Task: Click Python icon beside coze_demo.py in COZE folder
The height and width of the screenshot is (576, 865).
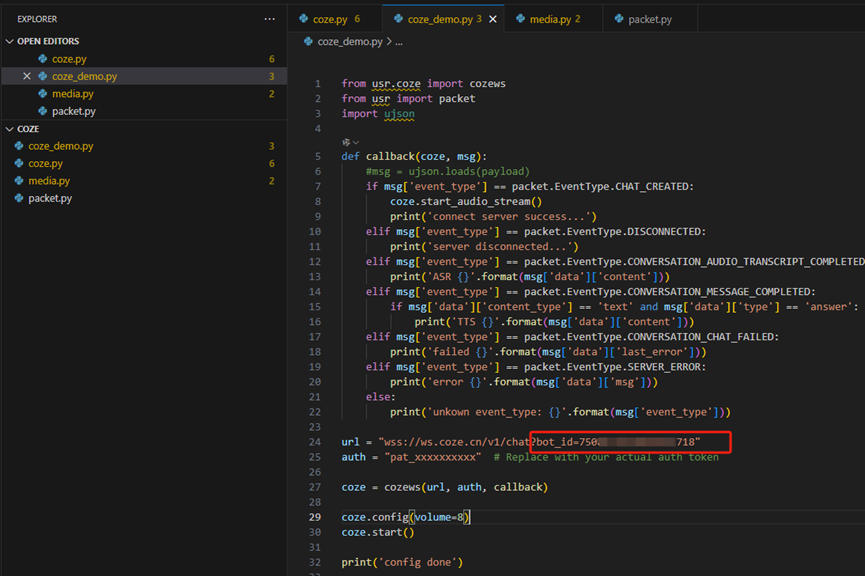Action: 19,146
